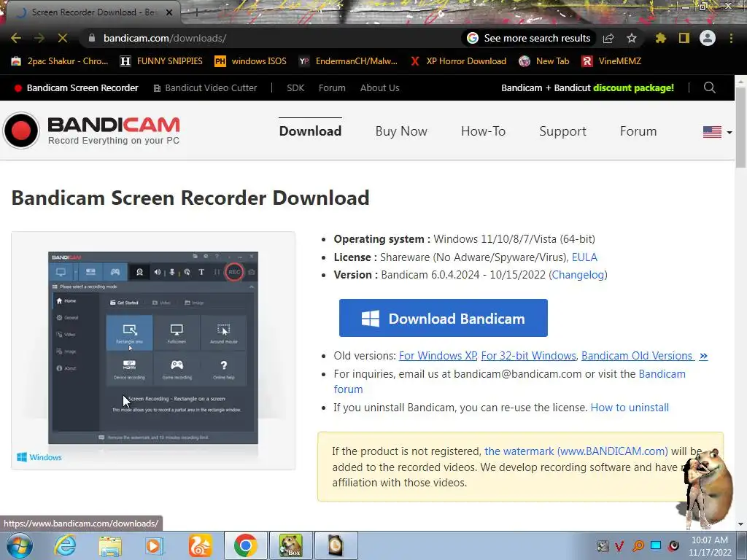This screenshot has width=747, height=560.
Task: Click the site lock icon
Action: (92, 38)
